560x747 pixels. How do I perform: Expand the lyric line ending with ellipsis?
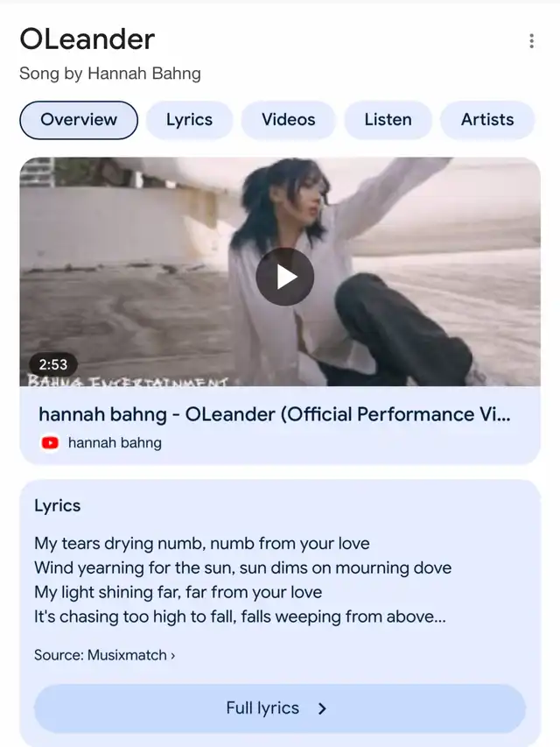[240, 617]
